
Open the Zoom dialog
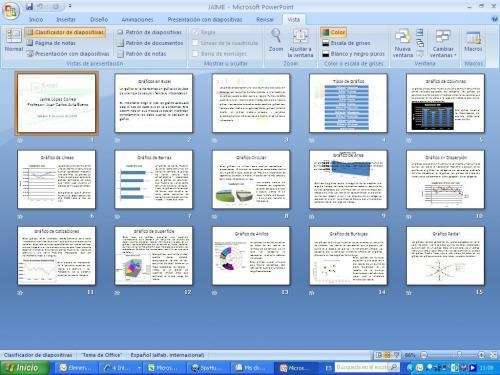[276, 41]
